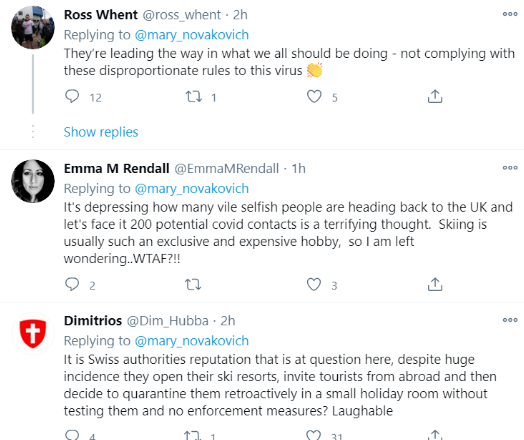524x440 pixels.
Task: Open @mary_novakovich link in Dimitrios's reply
Action: coord(192,341)
